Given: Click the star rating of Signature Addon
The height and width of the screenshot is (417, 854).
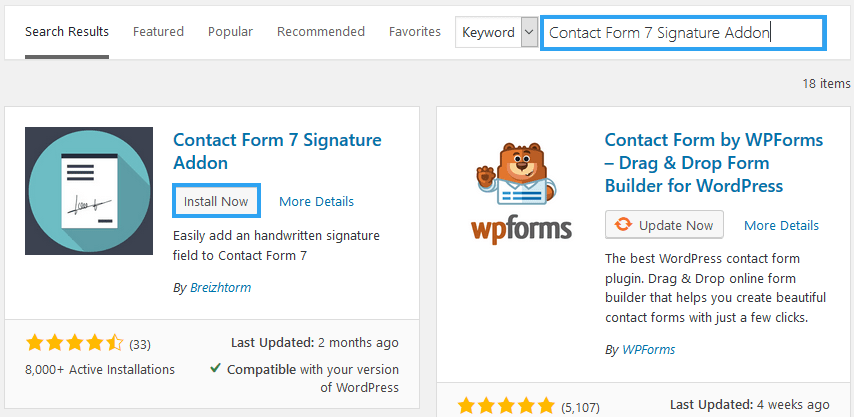Looking at the screenshot, I should tap(75, 344).
